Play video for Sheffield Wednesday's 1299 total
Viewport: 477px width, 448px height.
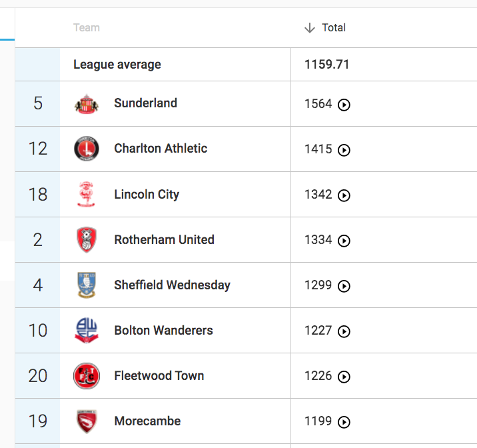point(344,286)
